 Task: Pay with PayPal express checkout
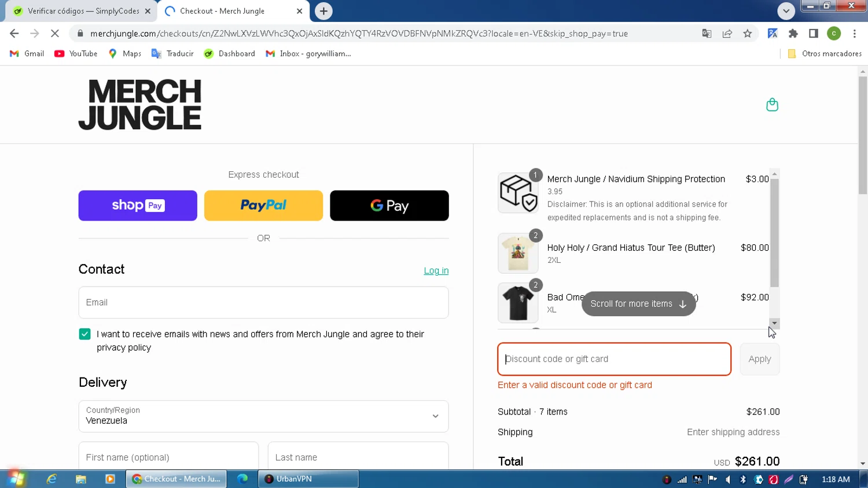coord(263,206)
